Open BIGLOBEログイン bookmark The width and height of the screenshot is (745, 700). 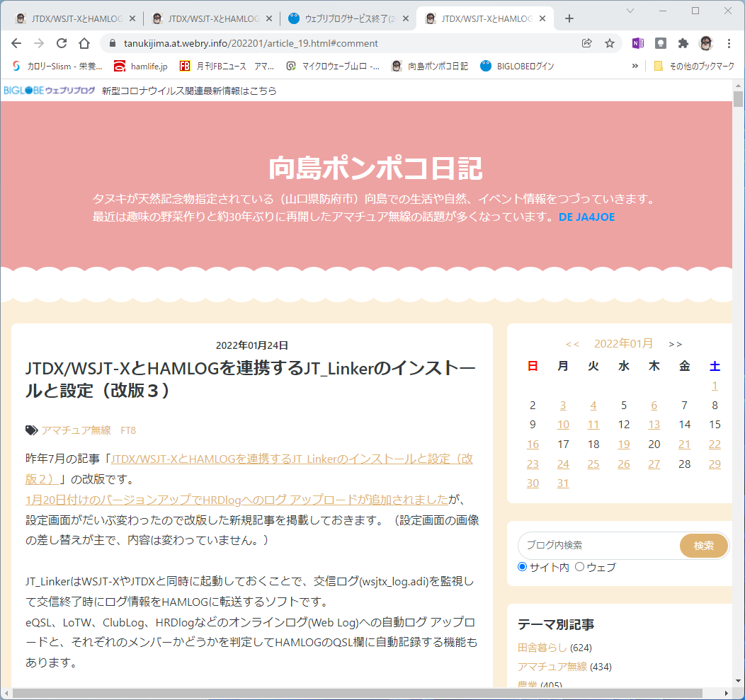[x=517, y=66]
